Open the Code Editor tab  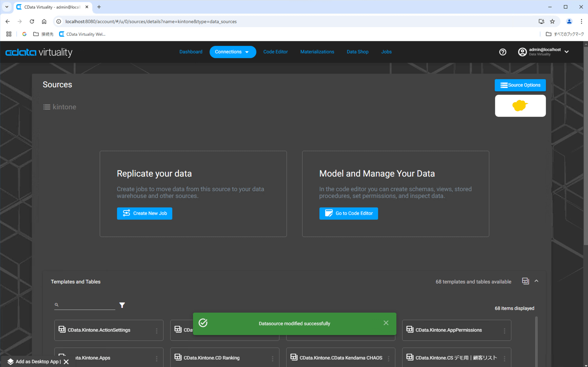click(275, 52)
